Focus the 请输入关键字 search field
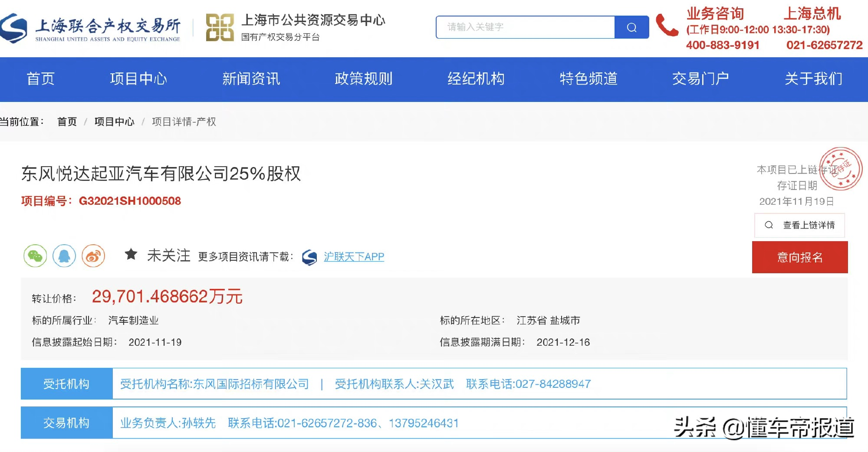 526,27
